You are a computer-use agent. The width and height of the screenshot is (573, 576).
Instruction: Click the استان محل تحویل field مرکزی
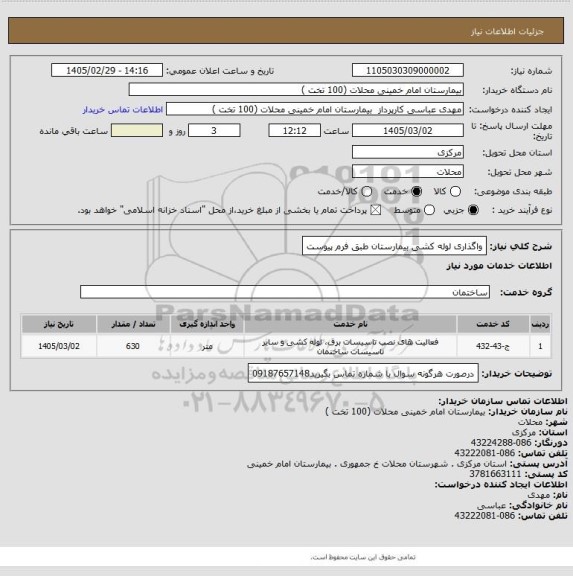click(408, 152)
